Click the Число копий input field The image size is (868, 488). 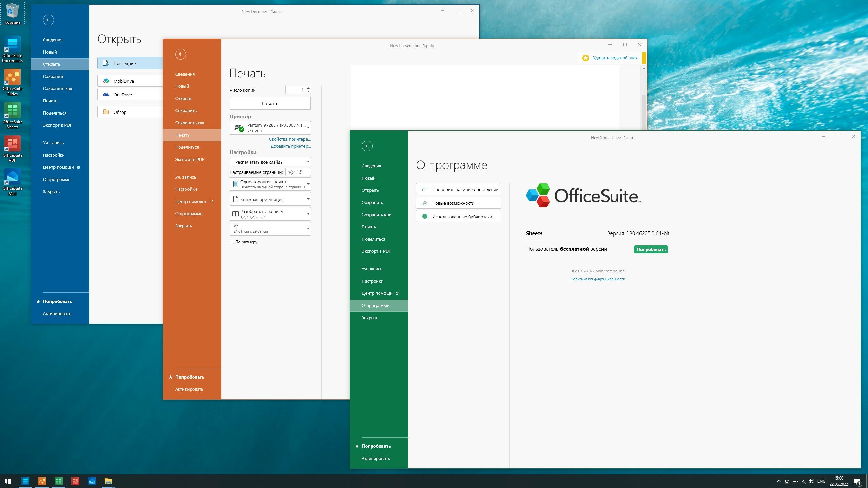pos(296,90)
